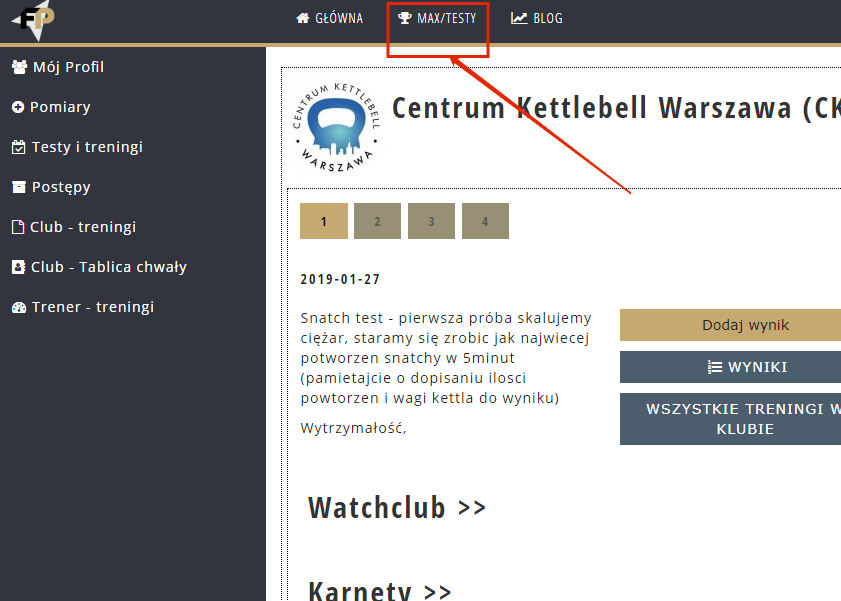Open the Club - treningi sidebar item
This screenshot has width=841, height=601.
click(82, 227)
